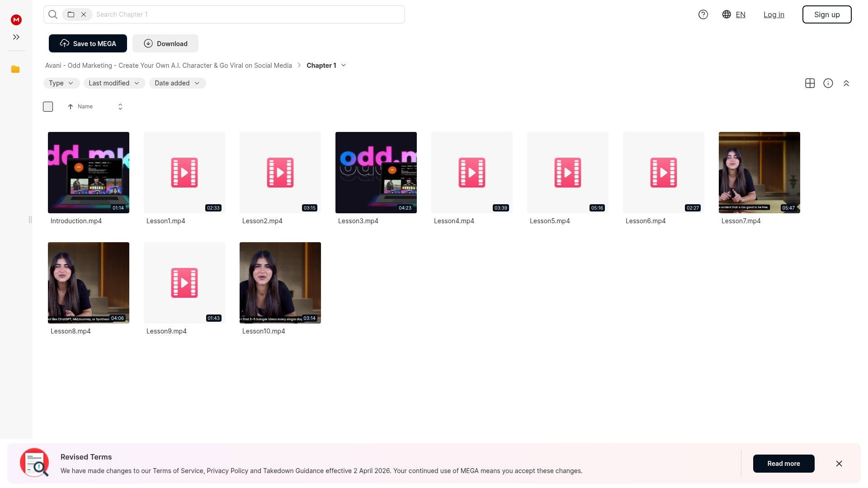Switch to grid view layout icon
Screen dimensions: 868x488
point(810,83)
